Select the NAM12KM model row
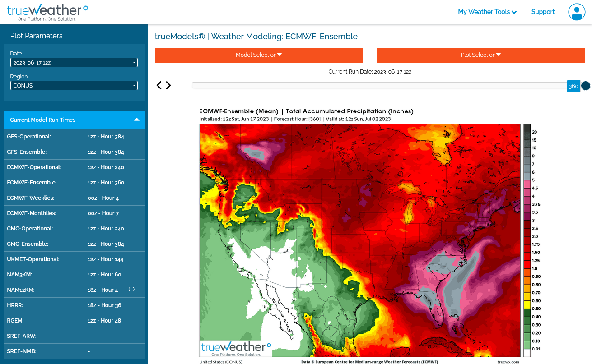The height and width of the screenshot is (364, 592). pos(74,290)
